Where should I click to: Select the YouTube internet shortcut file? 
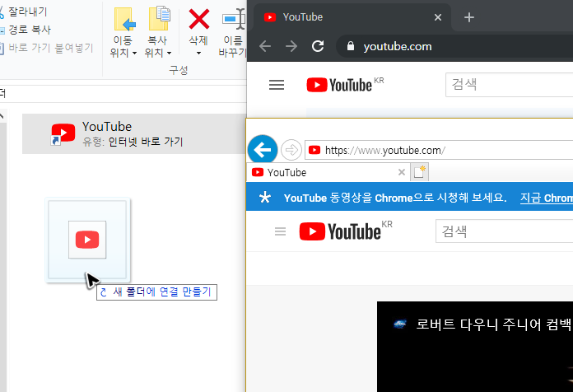pyautogui.click(x=134, y=133)
